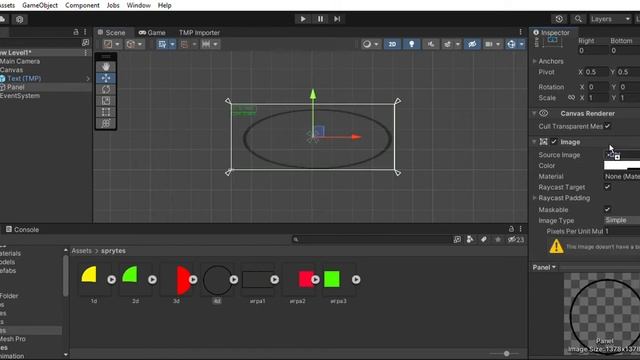Click Source Image field
The image size is (640, 360).
coord(622,155)
